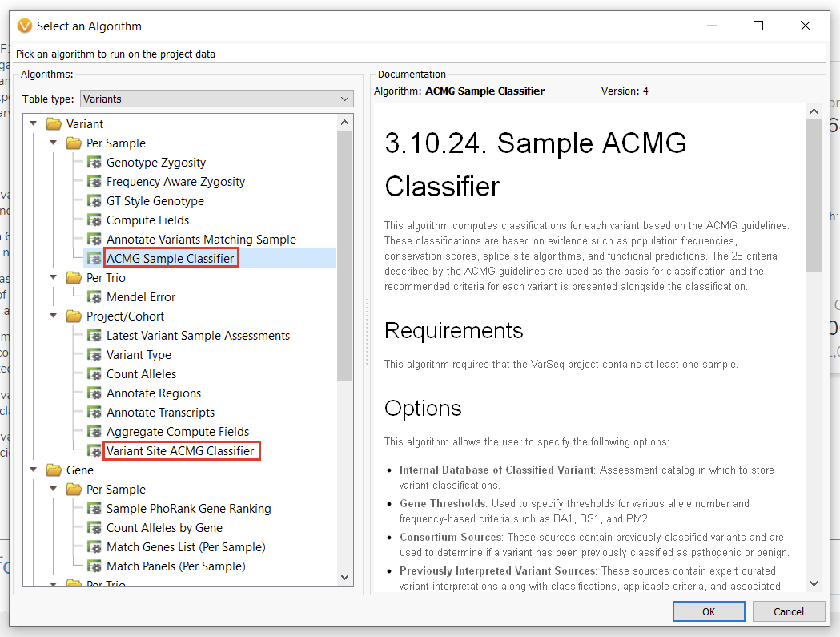
Task: Open the Table type dropdown
Action: [344, 99]
